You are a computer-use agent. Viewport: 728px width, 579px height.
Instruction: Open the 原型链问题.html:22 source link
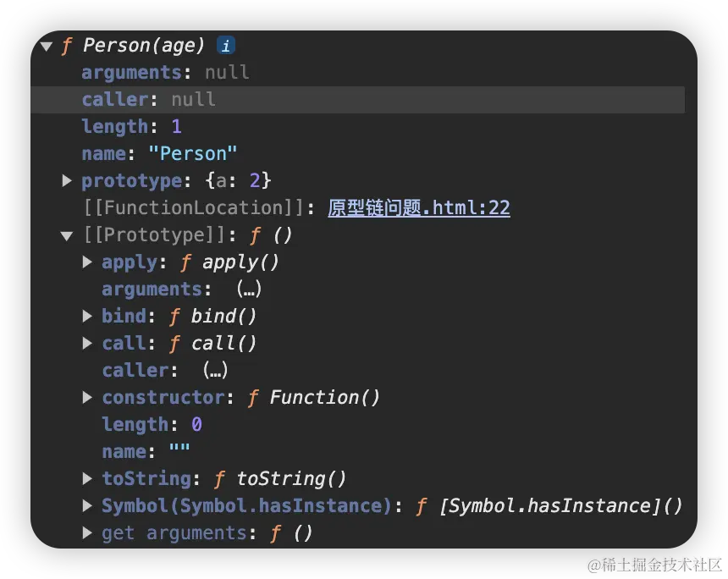click(x=419, y=207)
